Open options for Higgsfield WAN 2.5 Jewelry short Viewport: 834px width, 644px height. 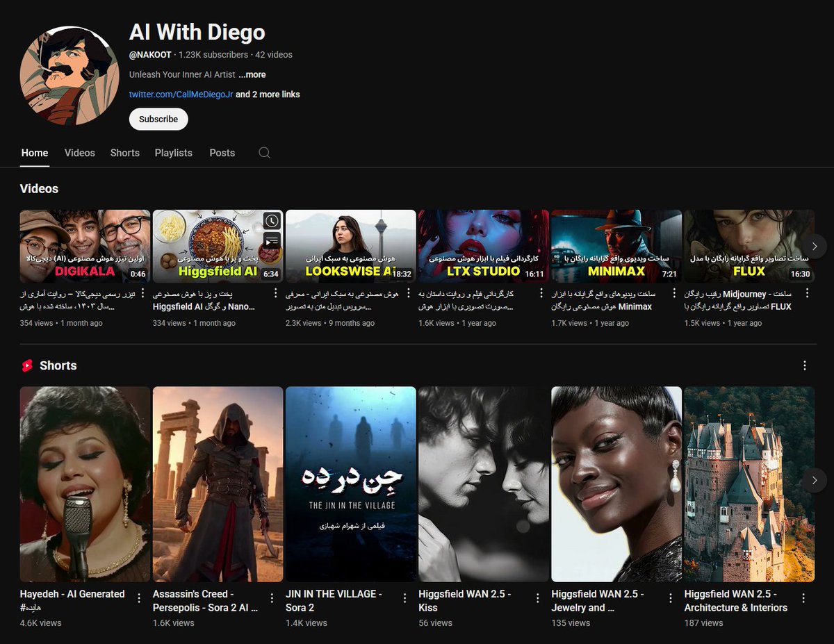pyautogui.click(x=670, y=598)
